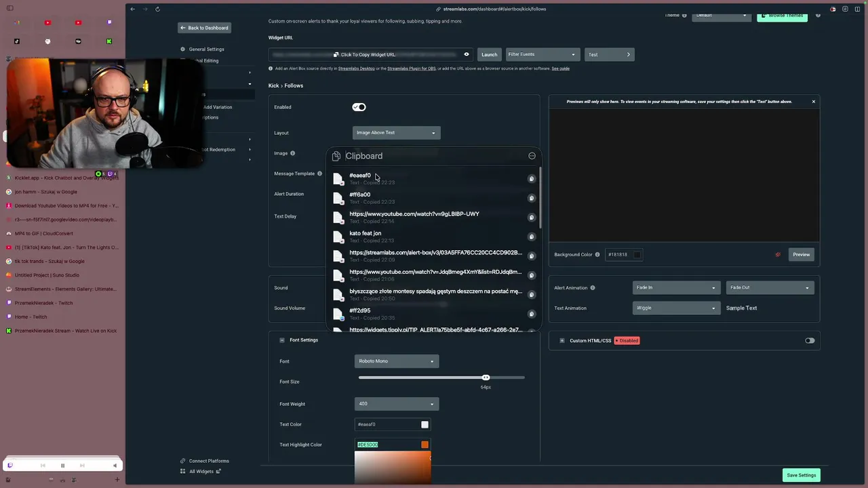868x488 pixels.
Task: Open All Widgets link in sidebar
Action: 201,471
